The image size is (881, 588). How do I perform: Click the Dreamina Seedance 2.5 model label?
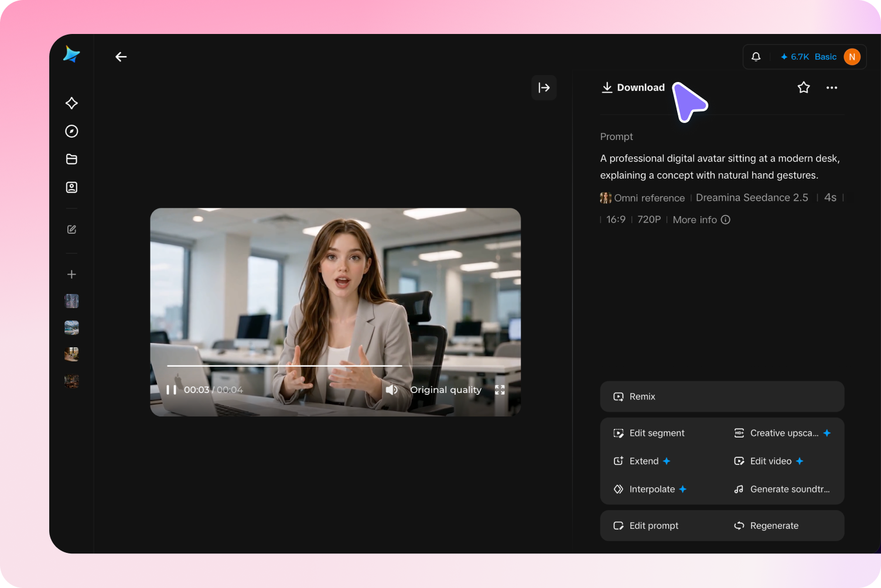pyautogui.click(x=752, y=198)
